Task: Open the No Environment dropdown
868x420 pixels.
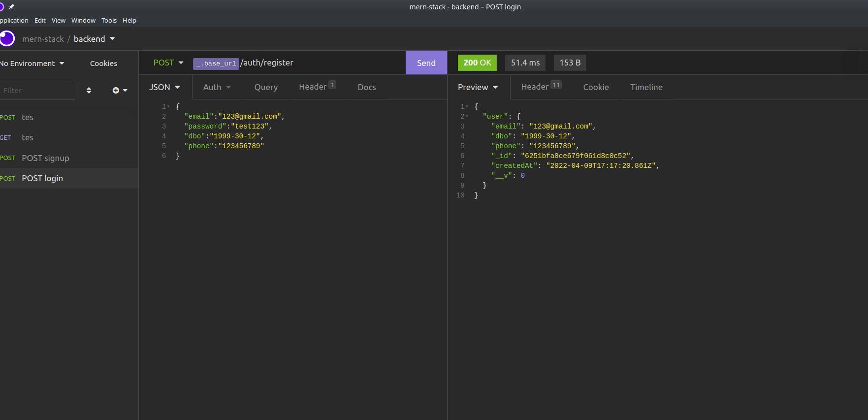Action: (32, 64)
